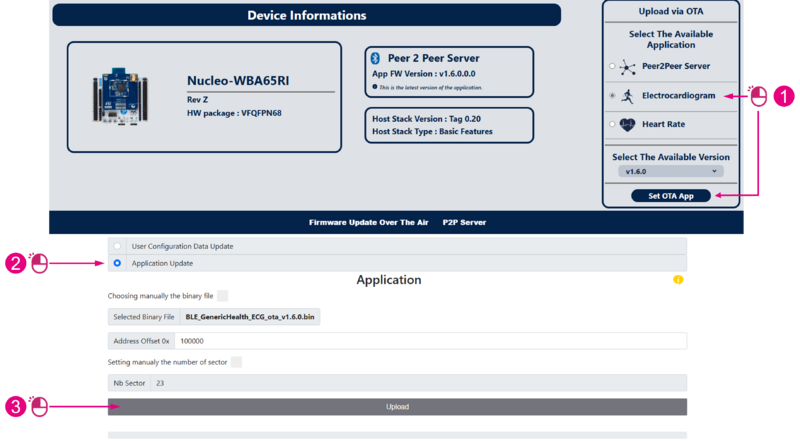Click the Rev Z text

tap(197, 100)
